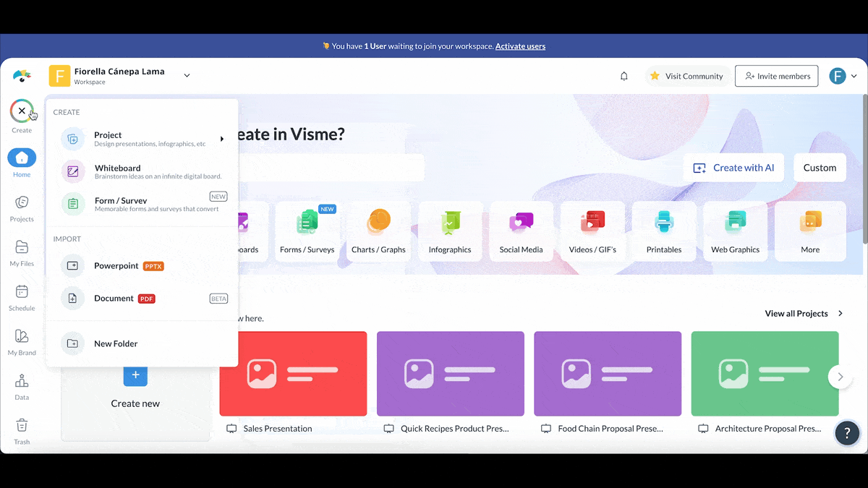
Task: Open Food Chain Proposal Presentation thumbnail
Action: pyautogui.click(x=608, y=374)
